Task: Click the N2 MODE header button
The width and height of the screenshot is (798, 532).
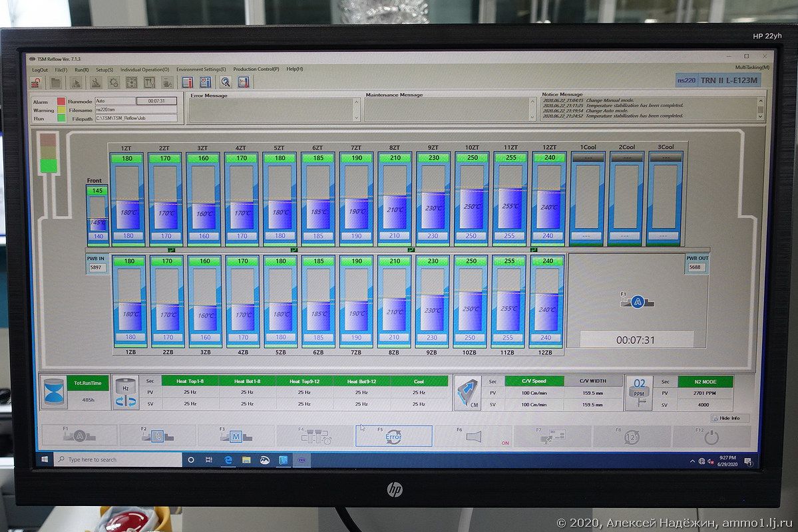Action: [705, 382]
